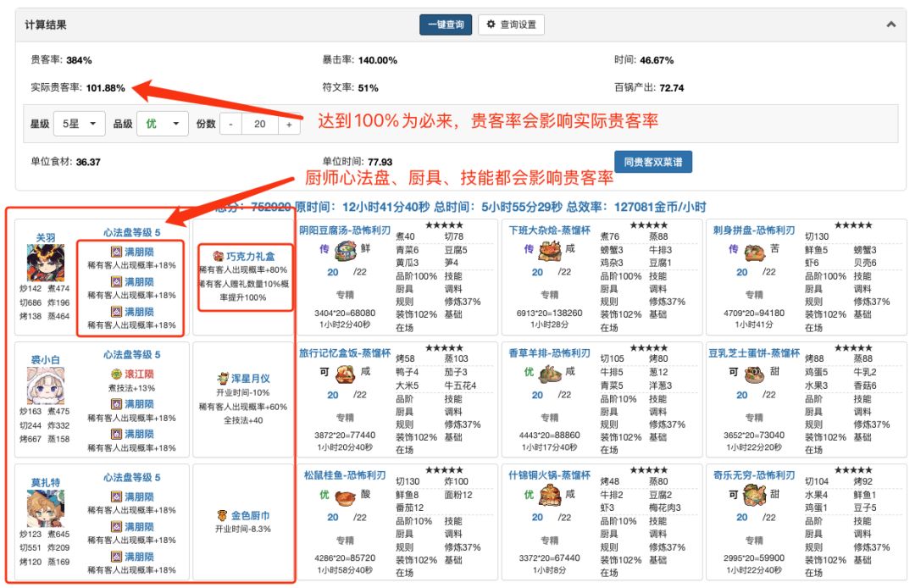Open recipe title 刺身拼盘-恐怖利刃
The width and height of the screenshot is (915, 588).
(754, 230)
